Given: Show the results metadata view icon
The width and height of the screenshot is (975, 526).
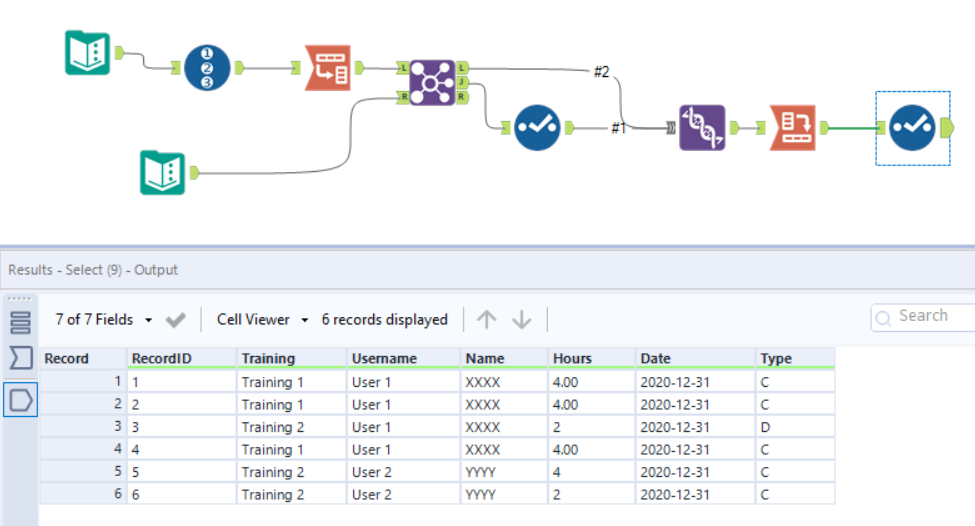Looking at the screenshot, I should [x=21, y=358].
